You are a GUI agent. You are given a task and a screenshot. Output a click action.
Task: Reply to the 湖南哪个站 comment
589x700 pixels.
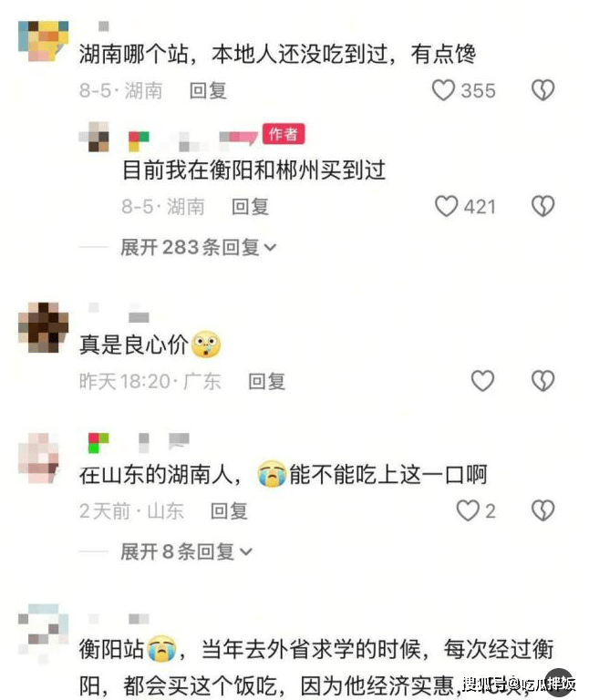tap(208, 90)
